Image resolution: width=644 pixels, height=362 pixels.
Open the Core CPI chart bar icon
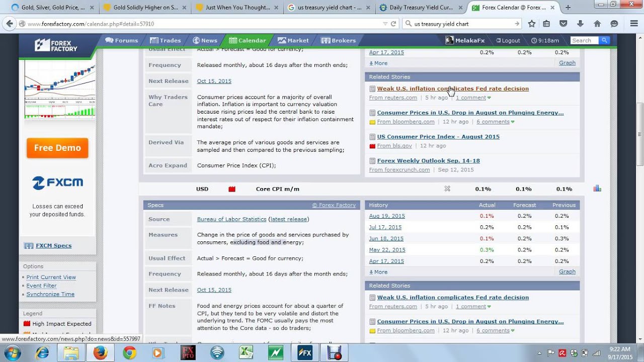[x=597, y=189]
